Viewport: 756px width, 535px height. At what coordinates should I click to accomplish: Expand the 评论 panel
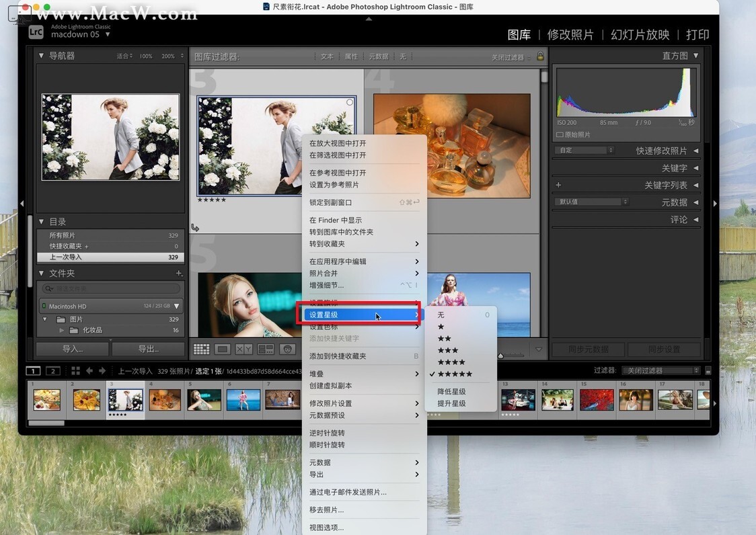tap(695, 220)
